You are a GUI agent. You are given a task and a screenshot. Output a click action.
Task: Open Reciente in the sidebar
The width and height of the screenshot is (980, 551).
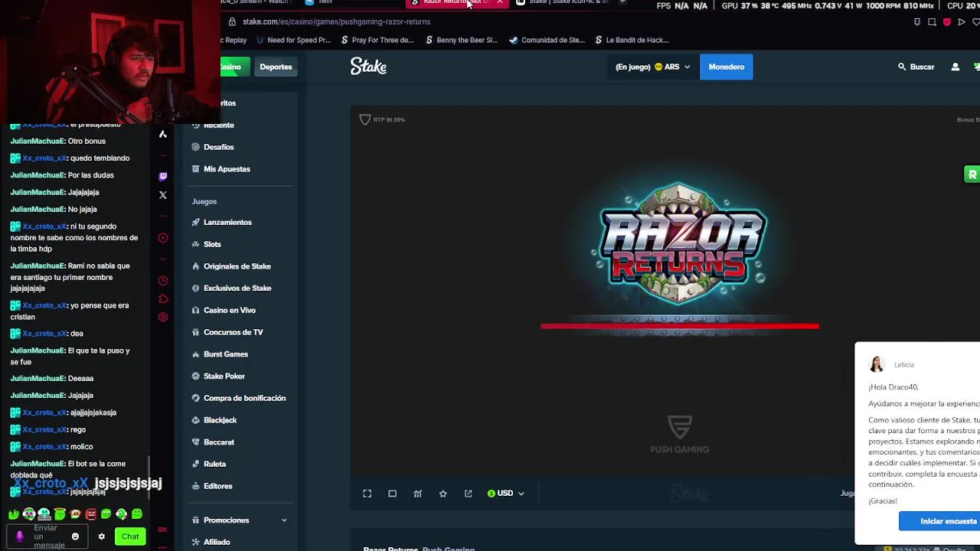[x=218, y=125]
